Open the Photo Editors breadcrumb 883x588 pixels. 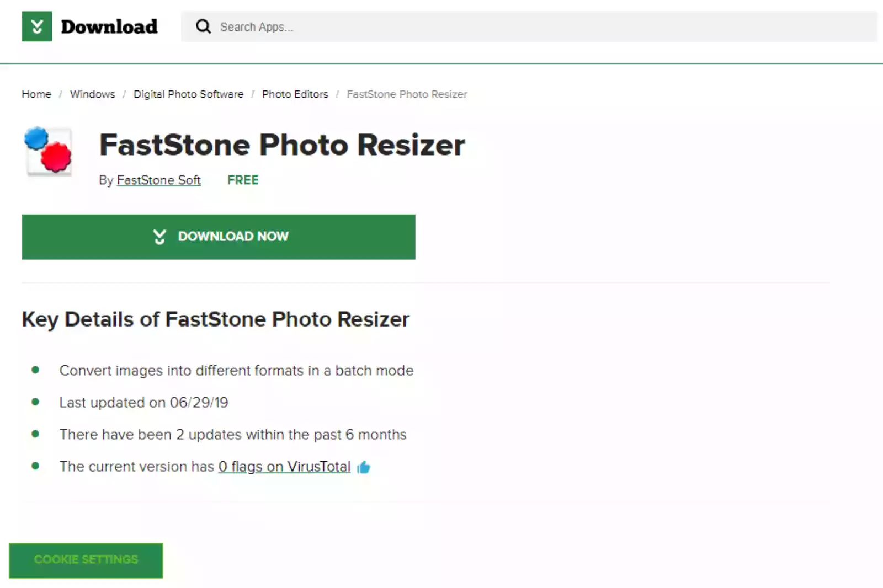(295, 94)
